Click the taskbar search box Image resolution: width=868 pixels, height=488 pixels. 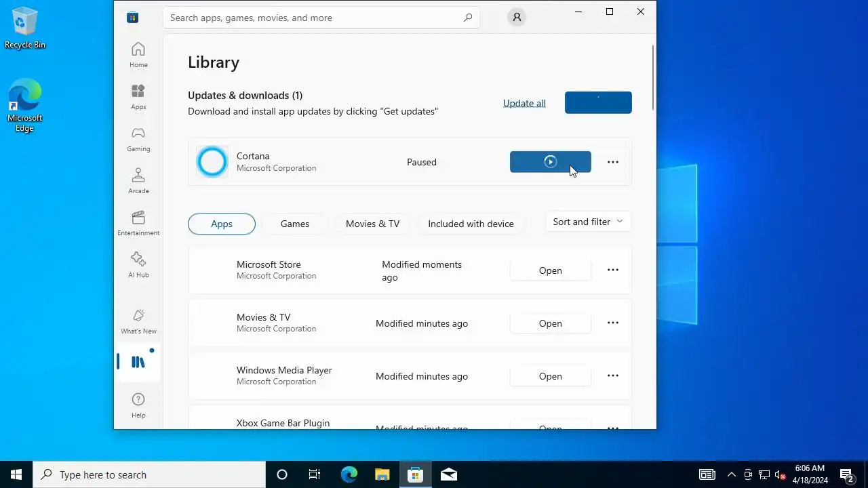149,474
